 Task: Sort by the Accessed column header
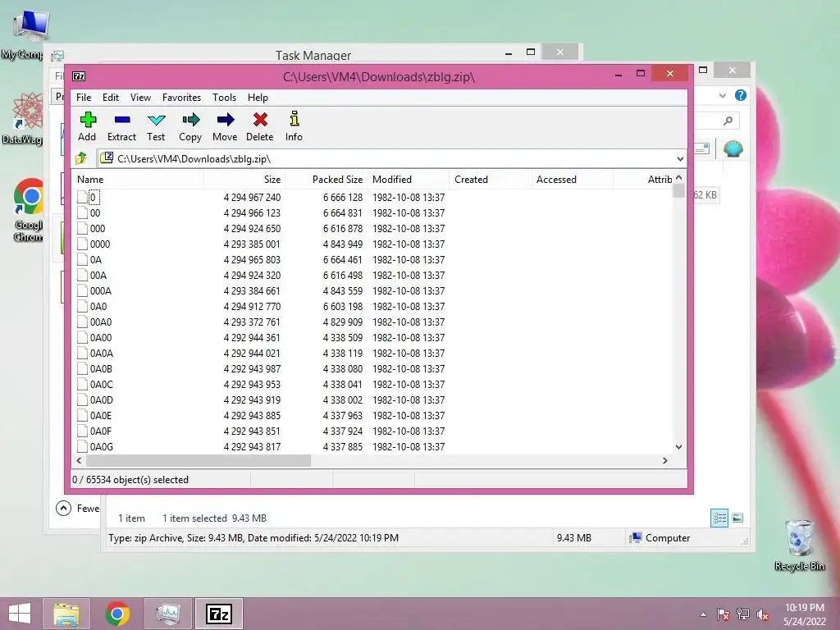[572, 180]
